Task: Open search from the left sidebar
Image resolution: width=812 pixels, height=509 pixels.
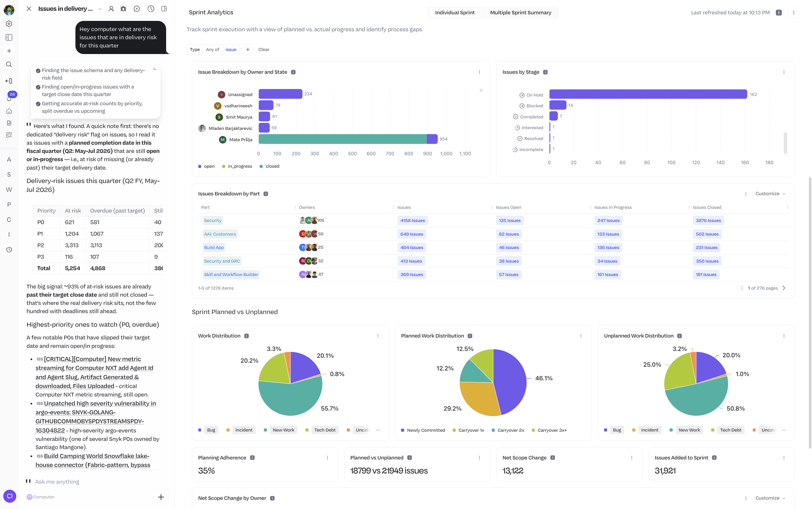Action: coord(9,64)
